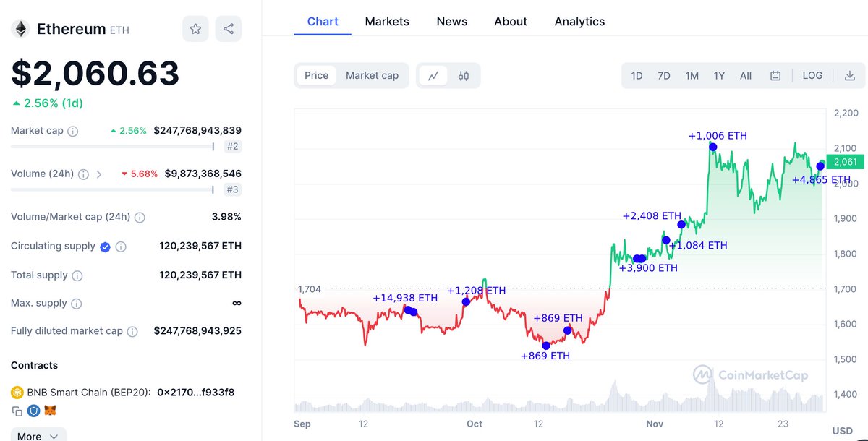Click the Volume (24h) rank progress bar
Viewport: 868px width, 441px height.
[114, 189]
